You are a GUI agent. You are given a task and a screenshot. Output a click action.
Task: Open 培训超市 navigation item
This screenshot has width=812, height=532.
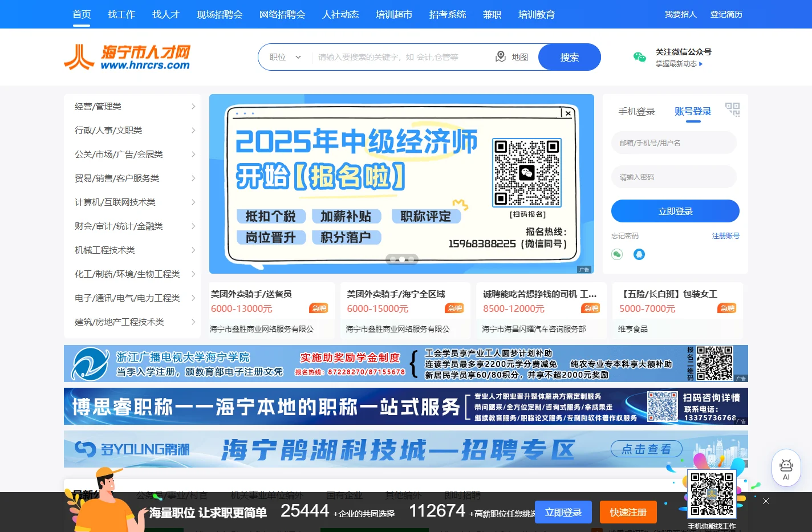(x=394, y=14)
